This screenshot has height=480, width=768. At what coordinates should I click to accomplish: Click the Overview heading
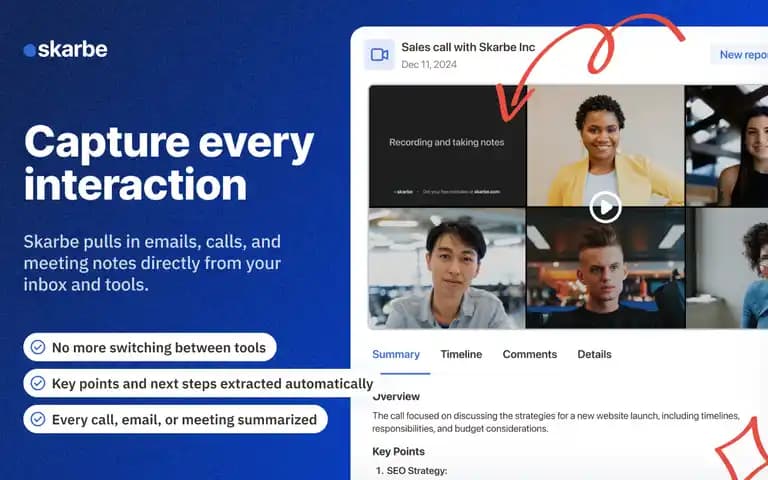(x=396, y=396)
